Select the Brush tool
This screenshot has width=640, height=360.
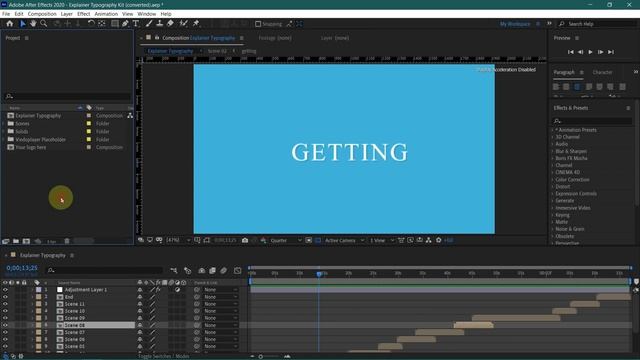(x=149, y=24)
